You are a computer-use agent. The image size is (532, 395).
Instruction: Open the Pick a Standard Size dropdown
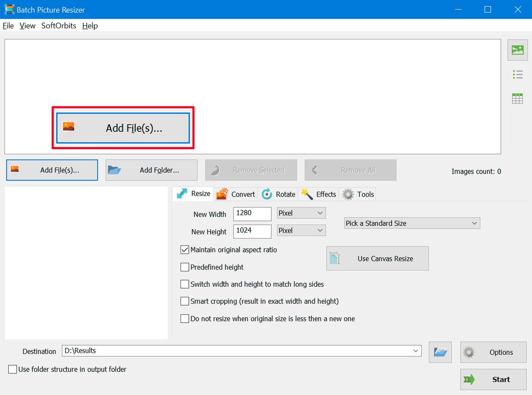click(x=474, y=223)
